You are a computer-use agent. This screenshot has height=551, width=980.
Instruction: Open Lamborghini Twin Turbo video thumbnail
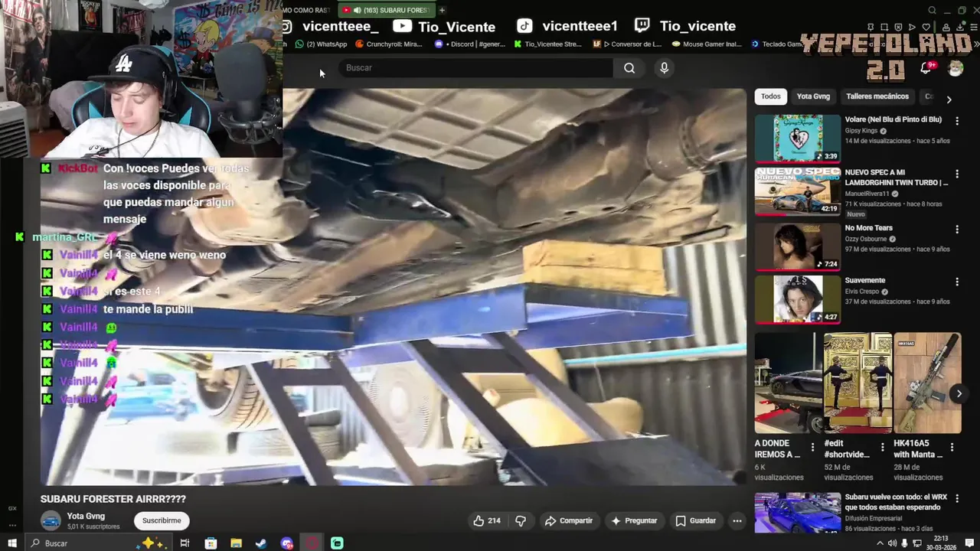click(x=798, y=191)
